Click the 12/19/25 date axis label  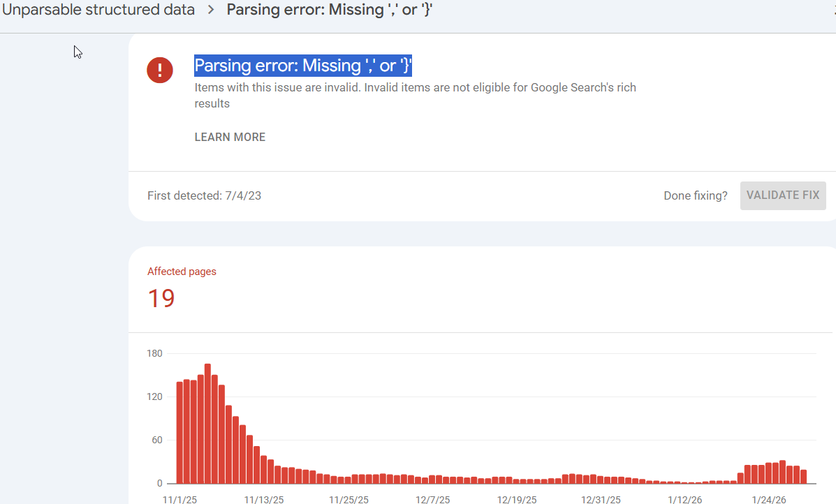517,500
